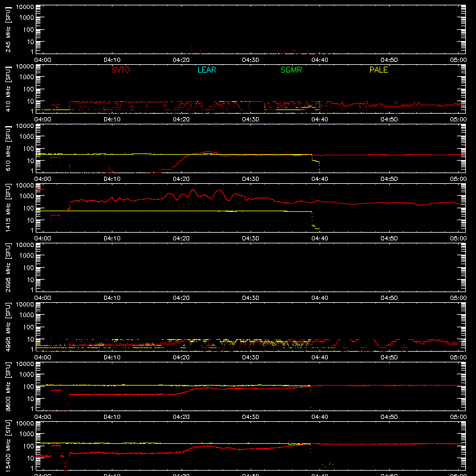The width and height of the screenshot is (476, 476).
Task: Select the 410 MHz [SFU] axis title
Action: click(x=8, y=89)
